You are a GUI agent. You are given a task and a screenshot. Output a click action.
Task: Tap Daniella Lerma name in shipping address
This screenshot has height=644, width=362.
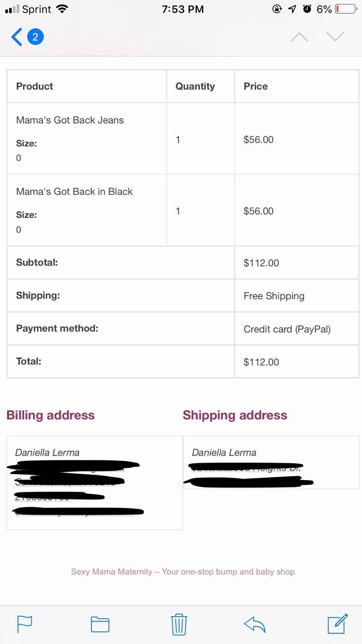tap(224, 452)
